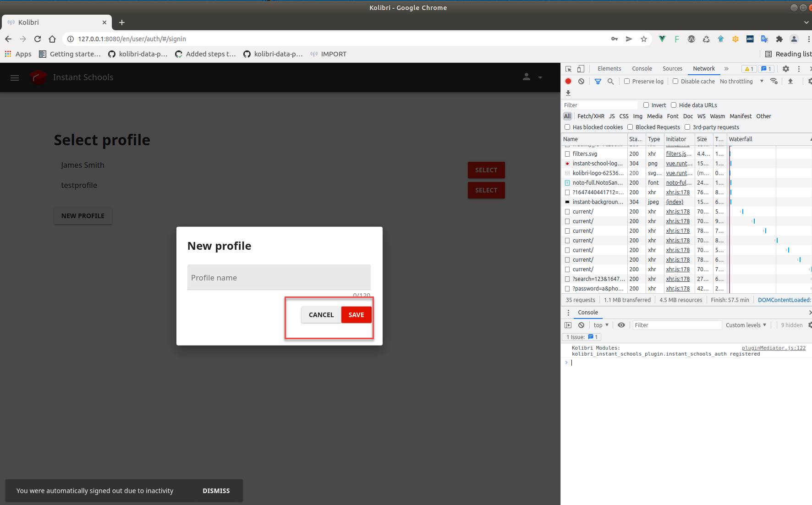Screen dimensions: 812x505
Task: Dismiss the inactivity sign-out notification
Action: pyautogui.click(x=216, y=490)
